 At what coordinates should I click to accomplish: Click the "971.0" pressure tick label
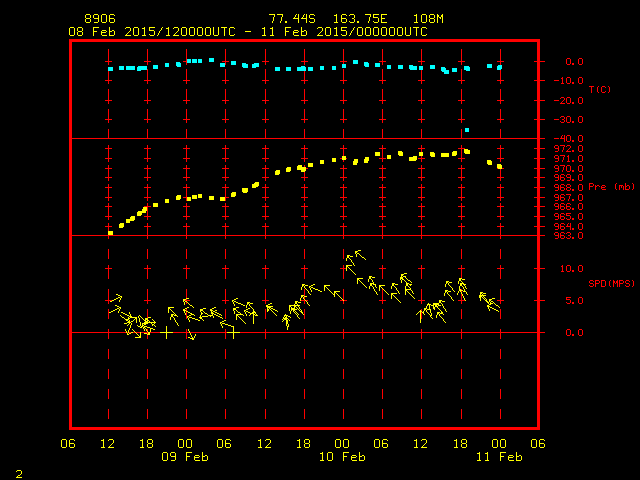(569, 159)
